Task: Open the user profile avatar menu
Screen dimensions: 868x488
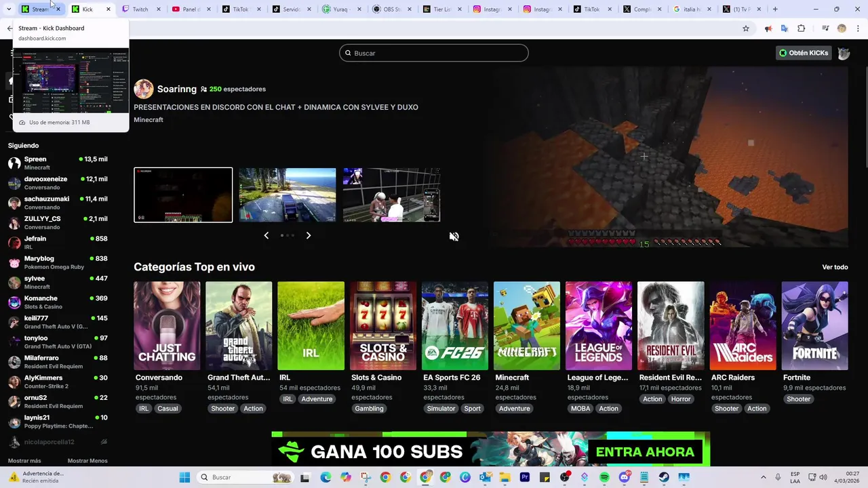Action: point(844,53)
